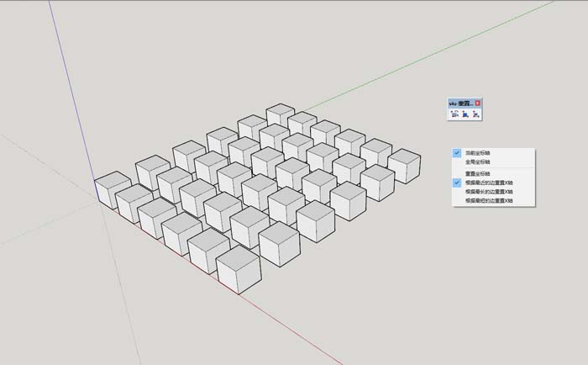
Task: Click the rightmost icon in the s4u toolbar
Action: (x=475, y=114)
